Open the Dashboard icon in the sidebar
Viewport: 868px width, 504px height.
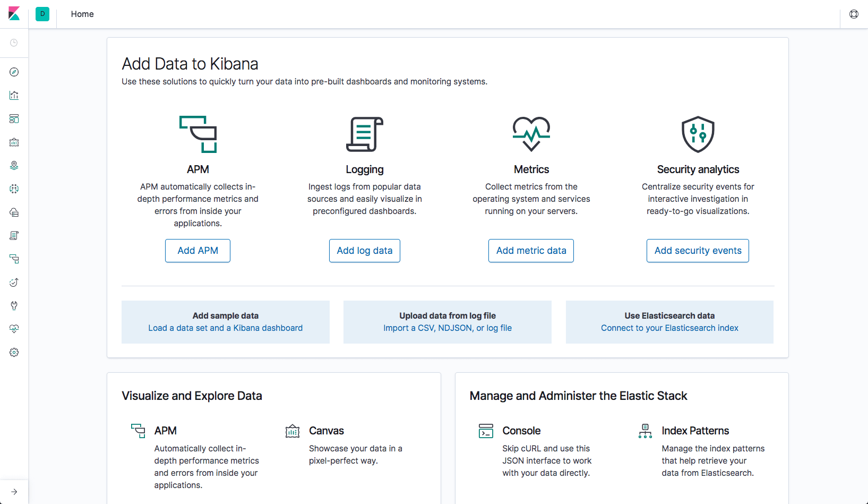pos(14,119)
